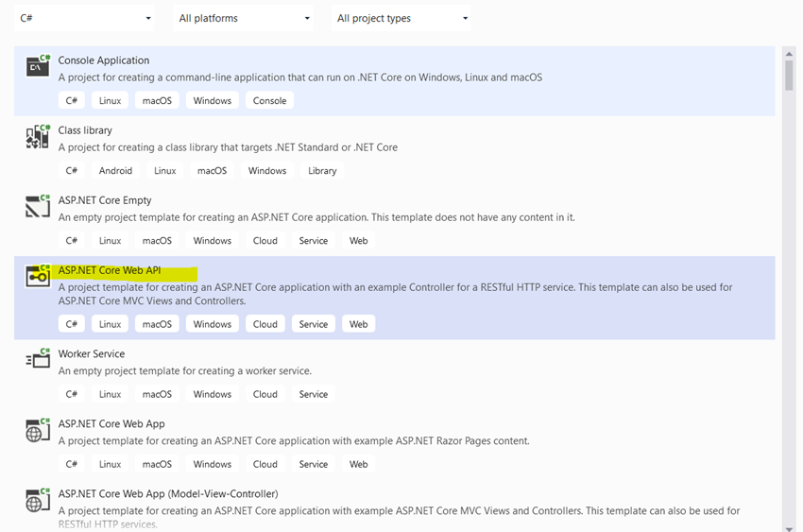Click the scrollbar up arrow of template list
The width and height of the screenshot is (803, 532).
(789, 53)
